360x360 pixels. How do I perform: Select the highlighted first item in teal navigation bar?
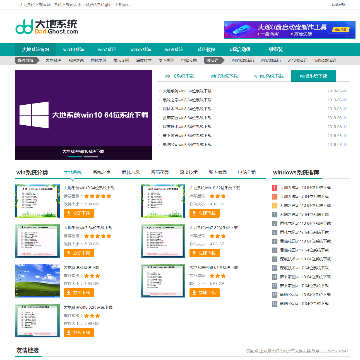(36, 49)
